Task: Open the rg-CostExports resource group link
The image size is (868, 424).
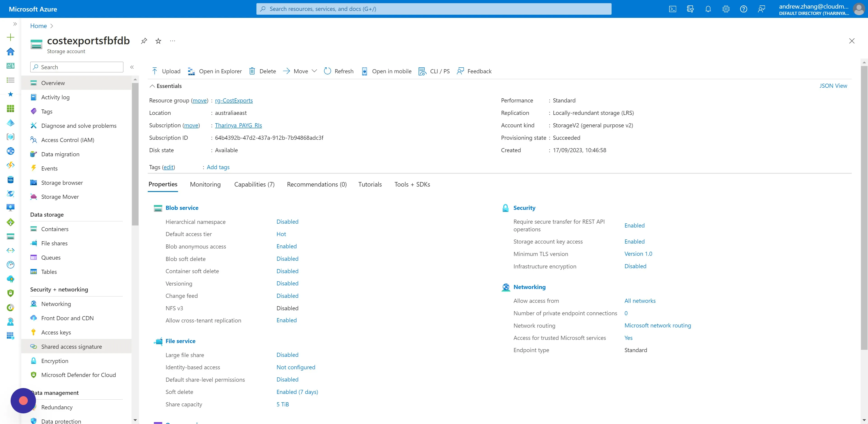Action: click(234, 101)
